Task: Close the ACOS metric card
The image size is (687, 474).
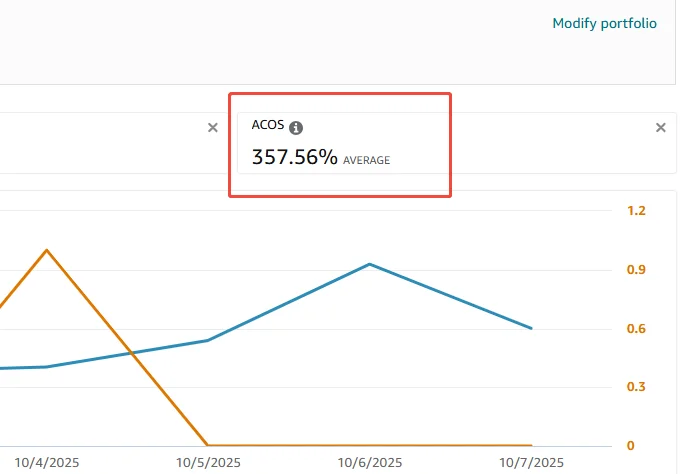Action: (x=660, y=127)
